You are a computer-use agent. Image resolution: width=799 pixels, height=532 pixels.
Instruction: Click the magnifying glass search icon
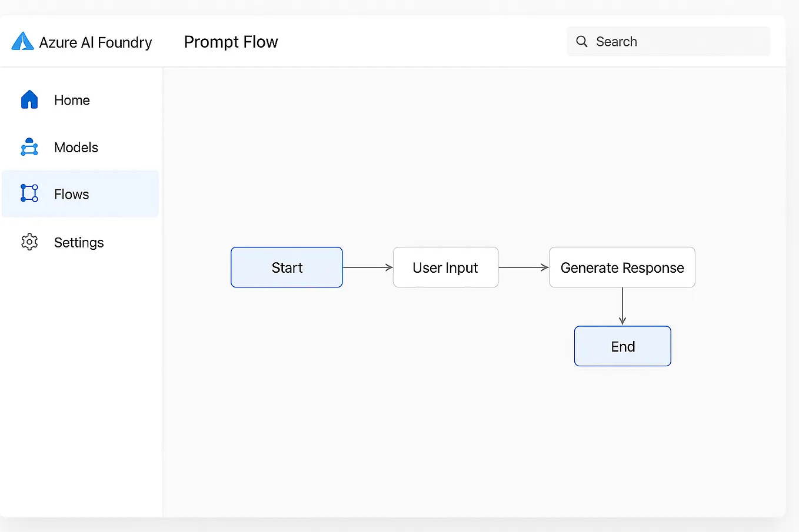tap(581, 41)
